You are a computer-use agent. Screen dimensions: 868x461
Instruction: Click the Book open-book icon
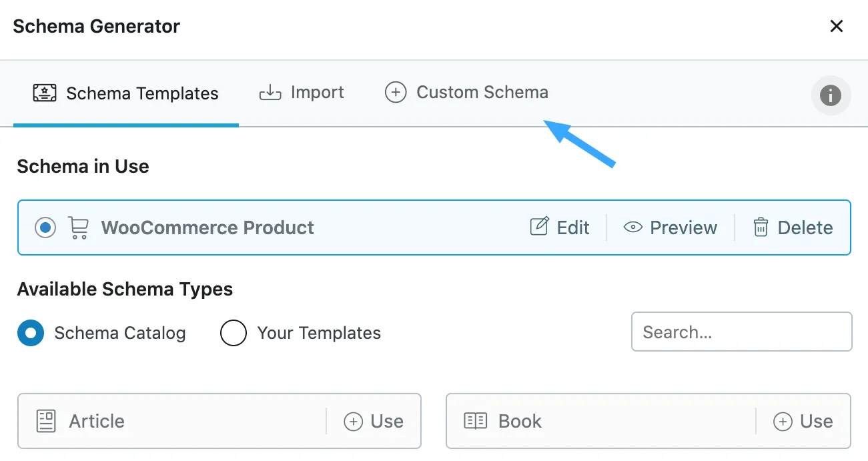pos(476,421)
